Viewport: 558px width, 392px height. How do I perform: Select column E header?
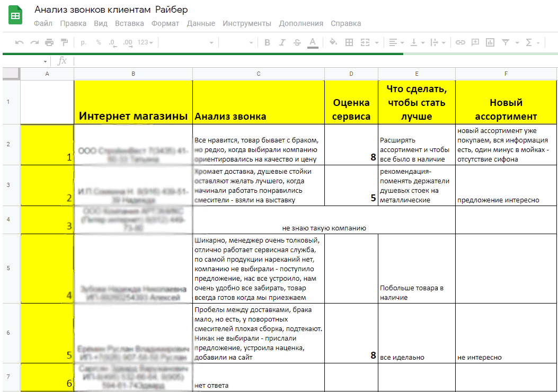(417, 74)
